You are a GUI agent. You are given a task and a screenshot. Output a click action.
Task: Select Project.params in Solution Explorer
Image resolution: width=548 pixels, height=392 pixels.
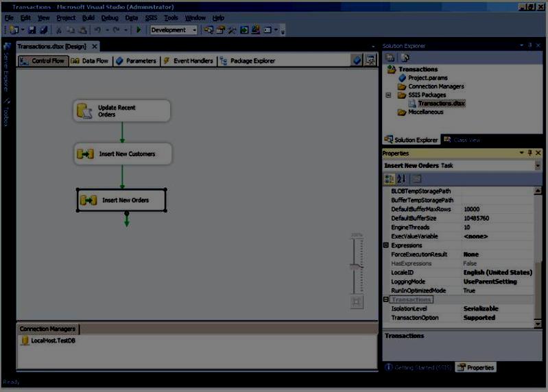click(x=423, y=78)
